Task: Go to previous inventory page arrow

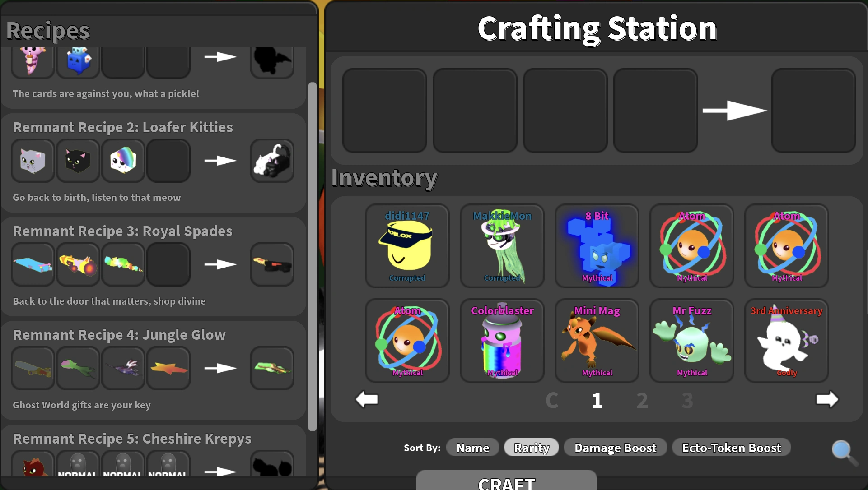Action: [367, 399]
